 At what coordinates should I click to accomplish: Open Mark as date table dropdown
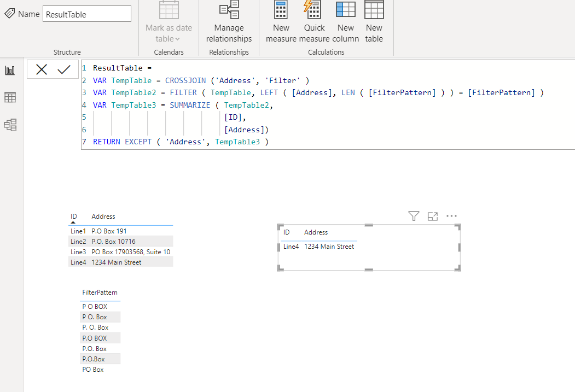pos(169,23)
